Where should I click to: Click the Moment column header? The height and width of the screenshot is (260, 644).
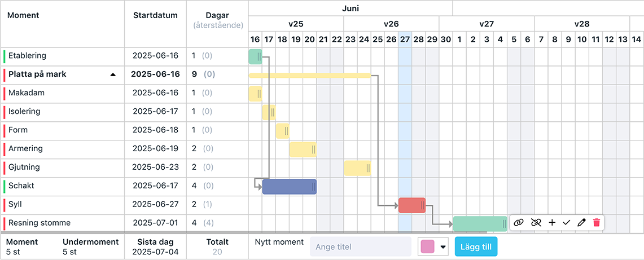pos(23,16)
